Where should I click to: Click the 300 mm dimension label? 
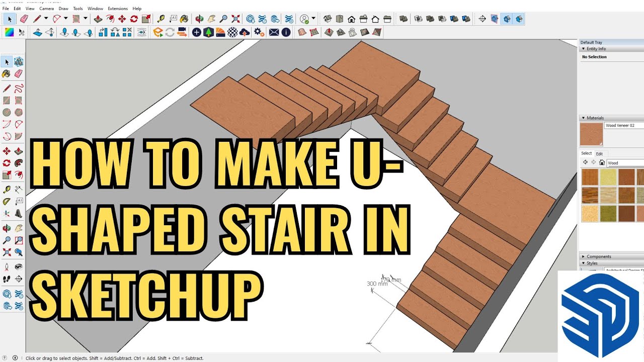click(377, 284)
